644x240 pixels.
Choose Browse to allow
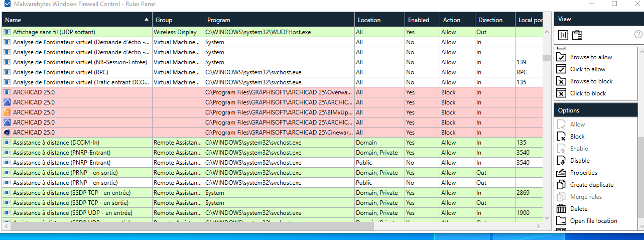[591, 57]
